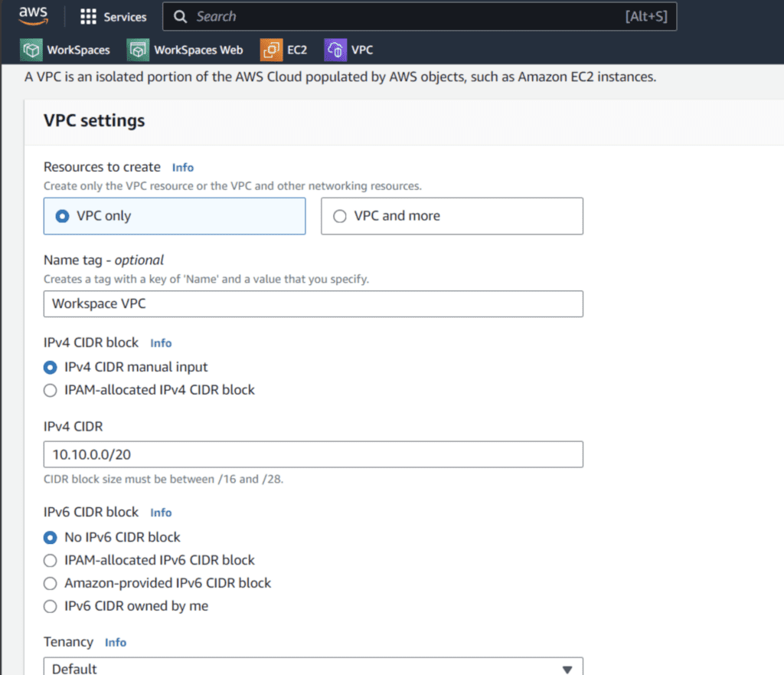The width and height of the screenshot is (784, 675).
Task: Open the VPC shortcut icon
Action: [335, 50]
